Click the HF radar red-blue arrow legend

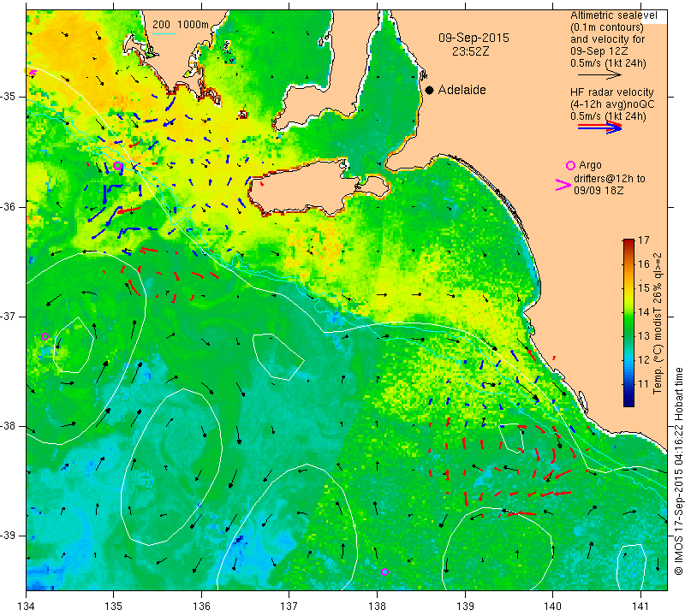point(599,127)
